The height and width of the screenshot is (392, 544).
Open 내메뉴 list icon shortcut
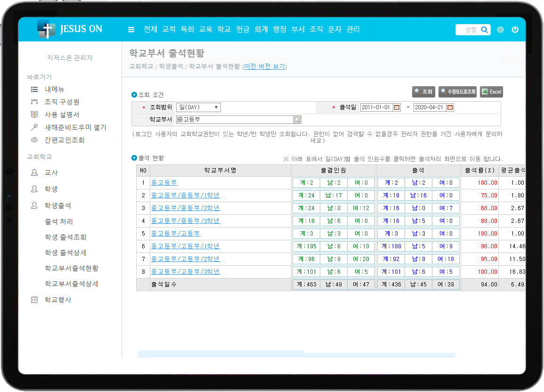(x=34, y=89)
